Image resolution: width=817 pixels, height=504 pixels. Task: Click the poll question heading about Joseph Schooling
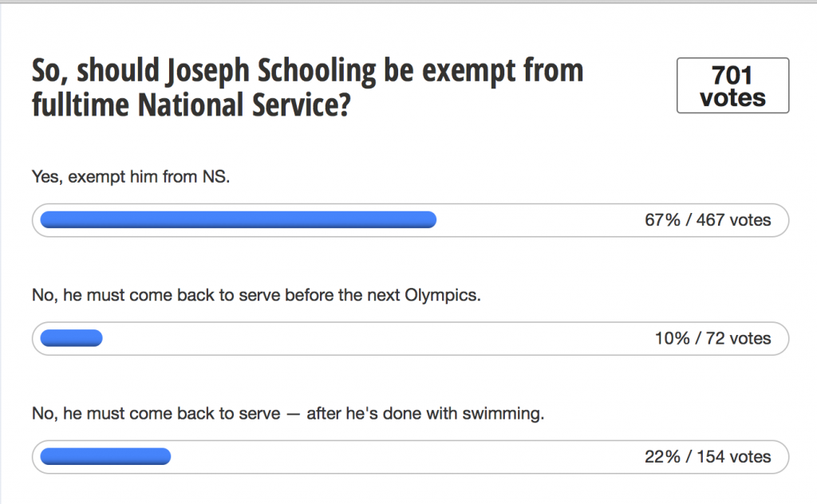click(307, 87)
